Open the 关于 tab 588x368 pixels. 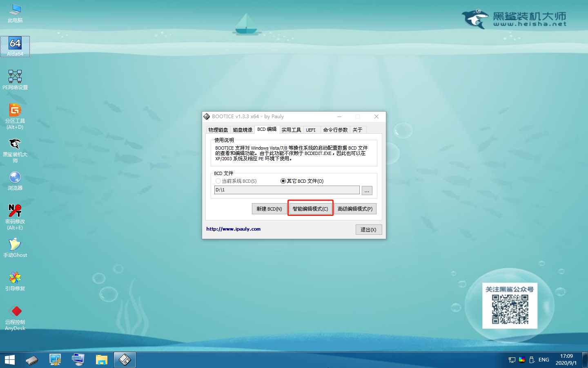coord(358,130)
